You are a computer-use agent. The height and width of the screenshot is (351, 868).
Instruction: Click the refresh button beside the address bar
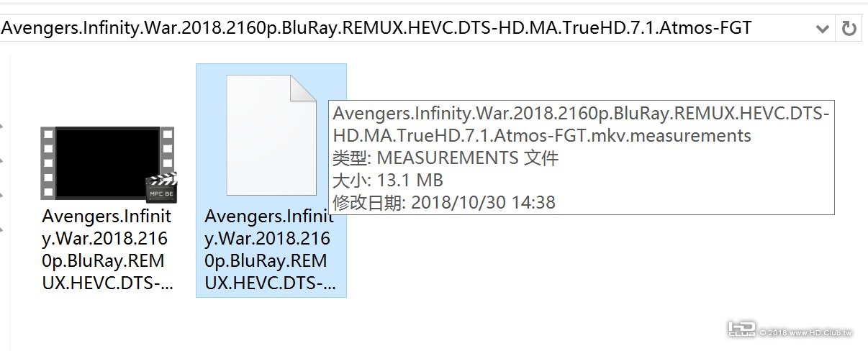(x=849, y=29)
